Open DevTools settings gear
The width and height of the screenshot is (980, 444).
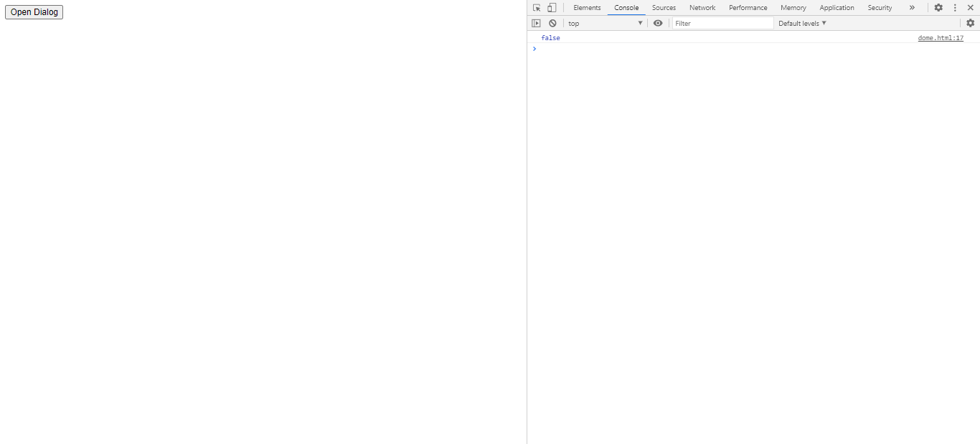939,7
